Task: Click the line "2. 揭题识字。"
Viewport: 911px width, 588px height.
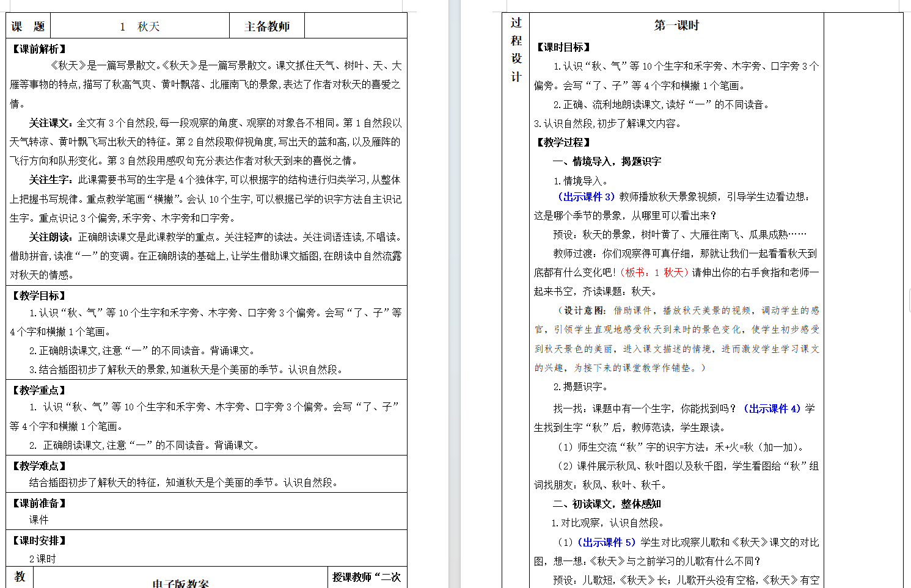Action: pyautogui.click(x=581, y=387)
